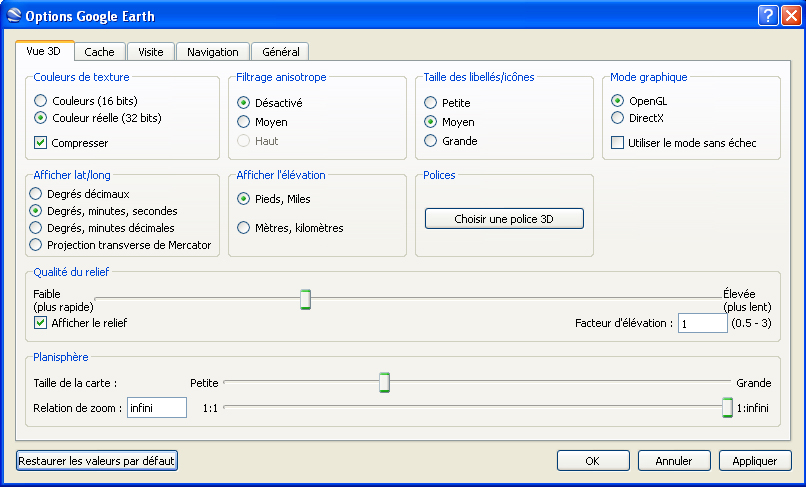This screenshot has height=487, width=806.
Task: Open the Visite tab
Action: coord(151,52)
